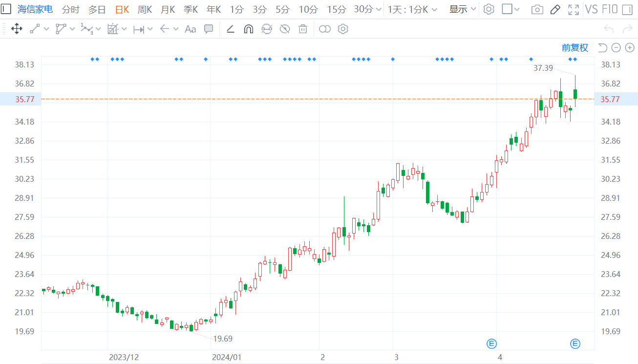
Task: Select the 日K daily candlestick tab
Action: [x=122, y=9]
